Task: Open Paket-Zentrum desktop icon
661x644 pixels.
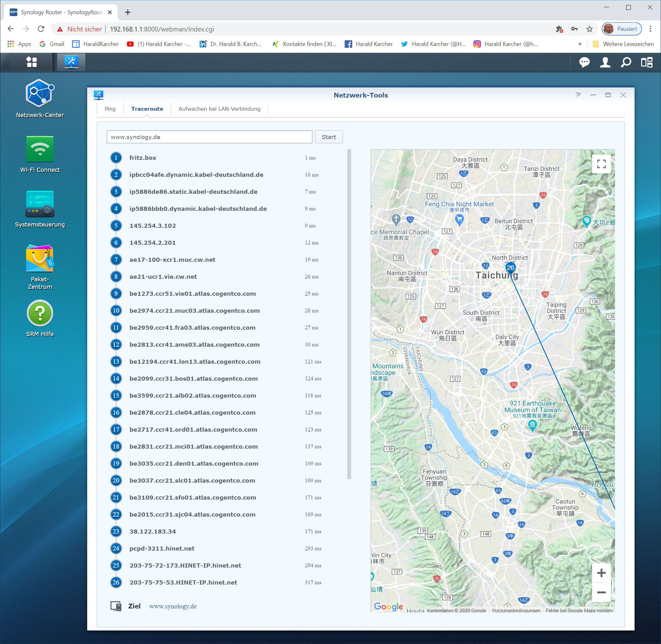Action: click(x=40, y=259)
